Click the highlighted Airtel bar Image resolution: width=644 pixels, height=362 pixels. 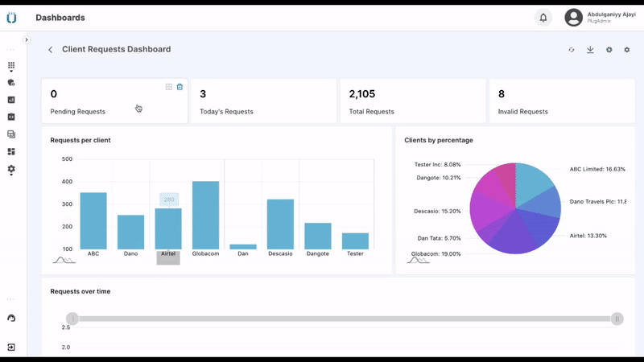point(168,228)
